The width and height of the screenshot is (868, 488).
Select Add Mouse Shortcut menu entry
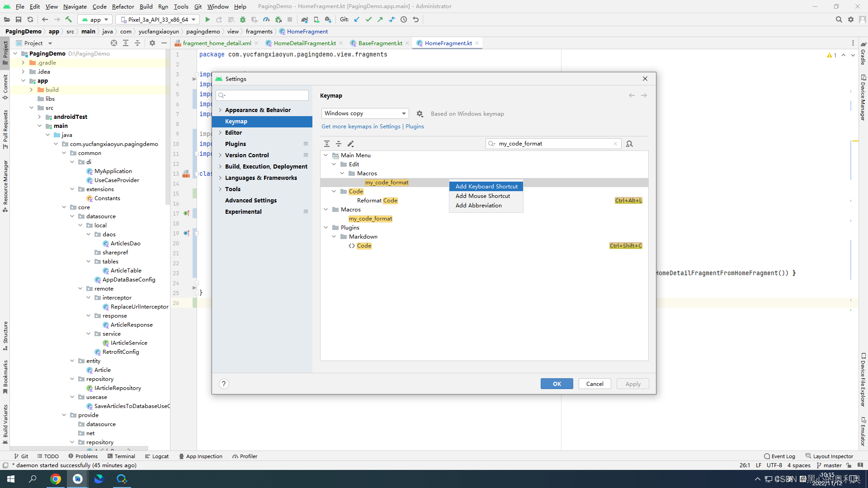click(482, 196)
